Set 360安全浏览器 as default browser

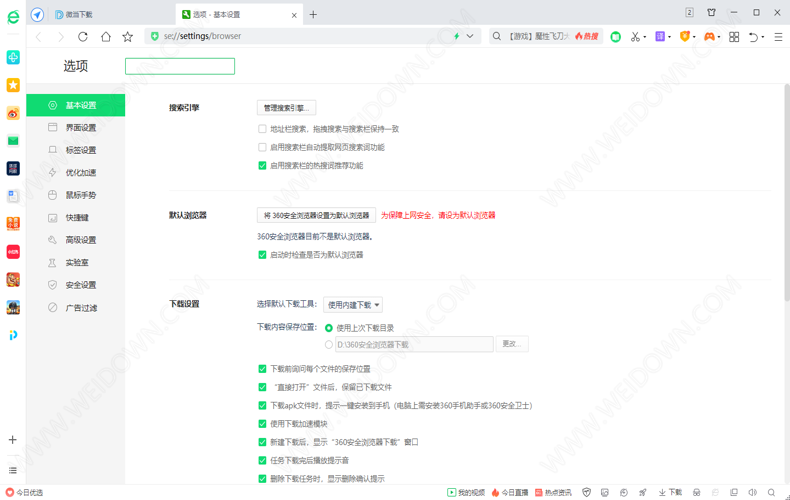[316, 215]
